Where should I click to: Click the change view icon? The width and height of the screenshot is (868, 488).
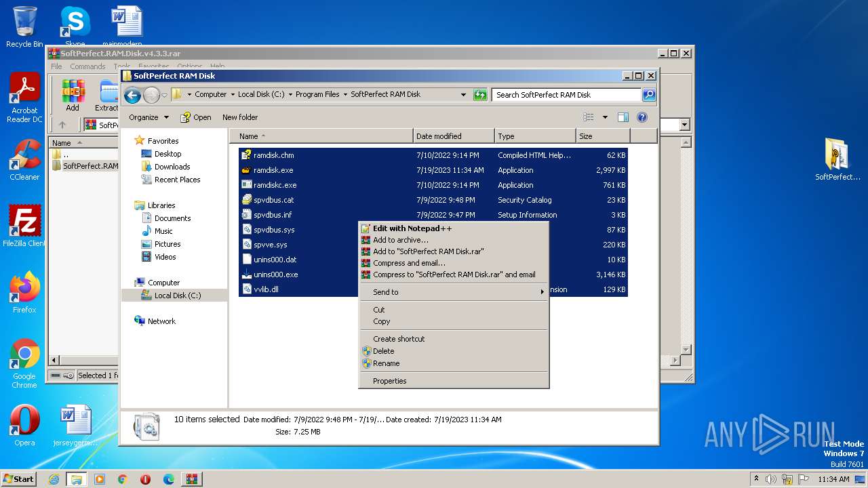[588, 117]
